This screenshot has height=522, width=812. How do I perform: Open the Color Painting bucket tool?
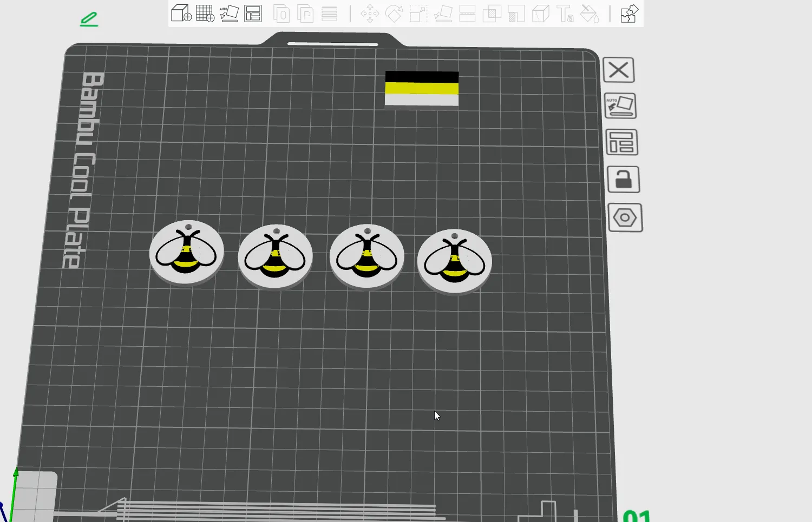(x=590, y=13)
